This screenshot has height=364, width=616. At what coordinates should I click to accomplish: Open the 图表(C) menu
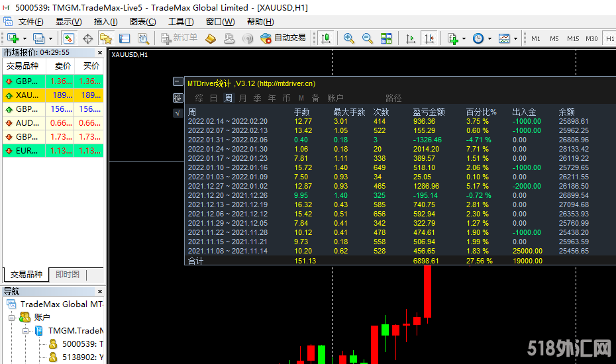142,22
